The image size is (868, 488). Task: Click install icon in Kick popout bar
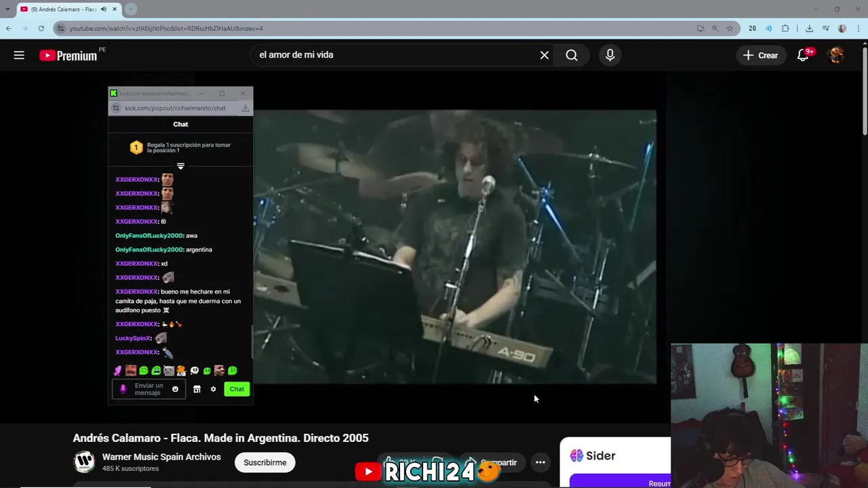coord(245,108)
